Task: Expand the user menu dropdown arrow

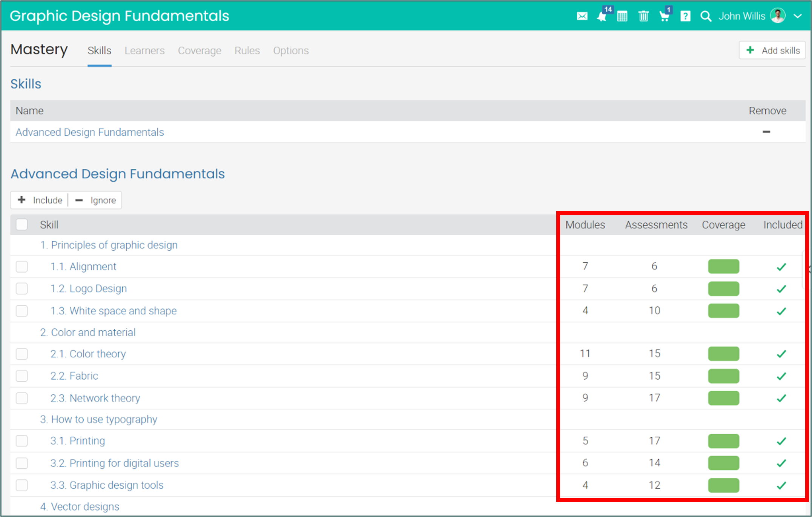Action: 797,16
